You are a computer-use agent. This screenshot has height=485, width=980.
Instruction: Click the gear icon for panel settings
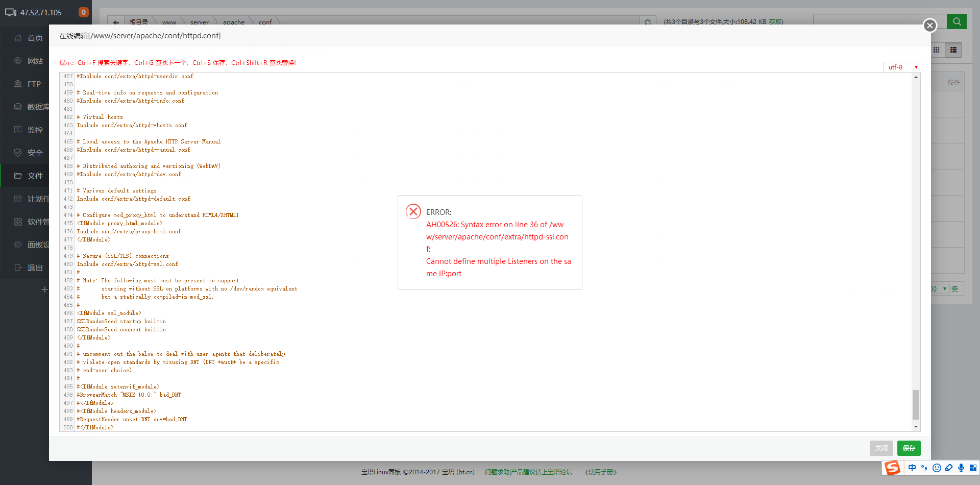click(18, 245)
